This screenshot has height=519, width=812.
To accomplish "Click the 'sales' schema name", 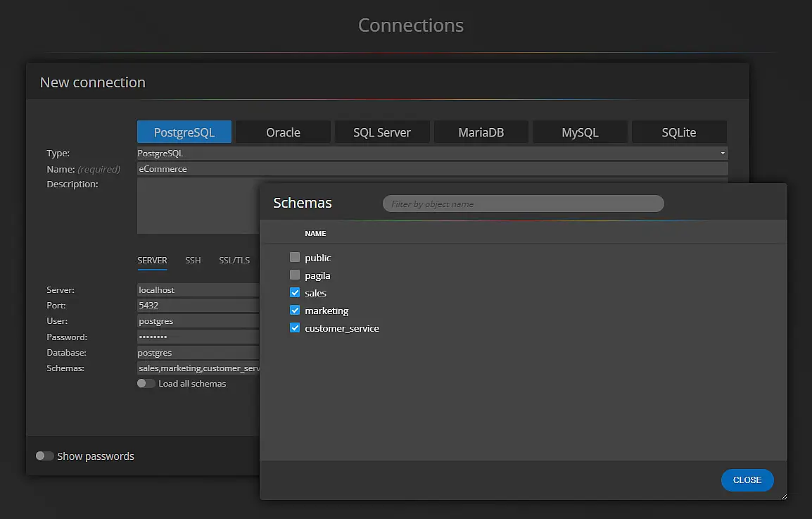I will (x=315, y=293).
